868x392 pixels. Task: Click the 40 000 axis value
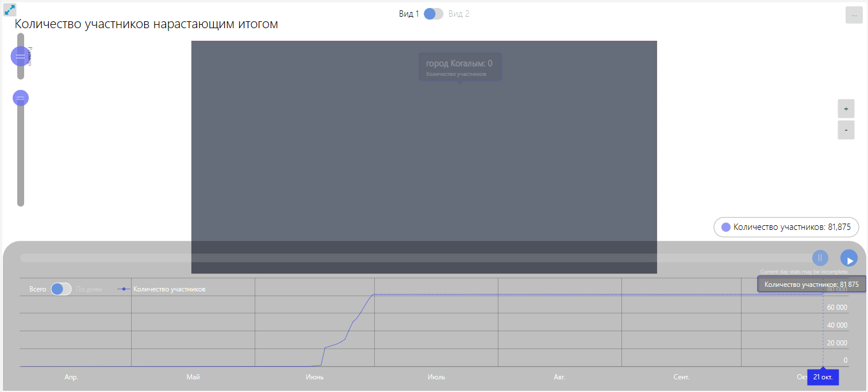[837, 325]
